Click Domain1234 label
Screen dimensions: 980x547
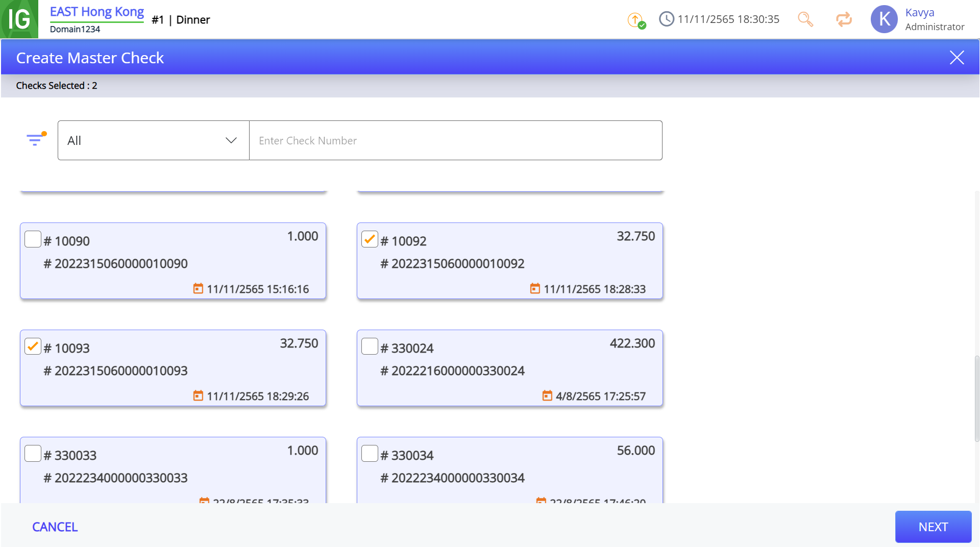coord(75,29)
